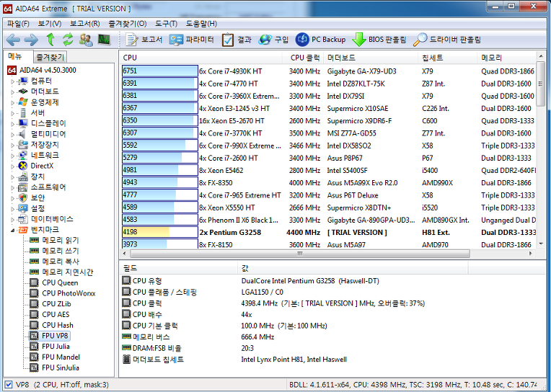Click the Back navigation arrow
This screenshot has width=551, height=392.
click(13, 40)
